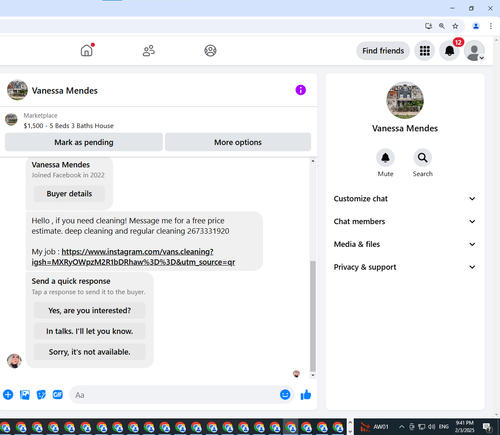Click the Vanessa Mendes chat header avatar
This screenshot has height=435, width=500.
click(x=17, y=90)
